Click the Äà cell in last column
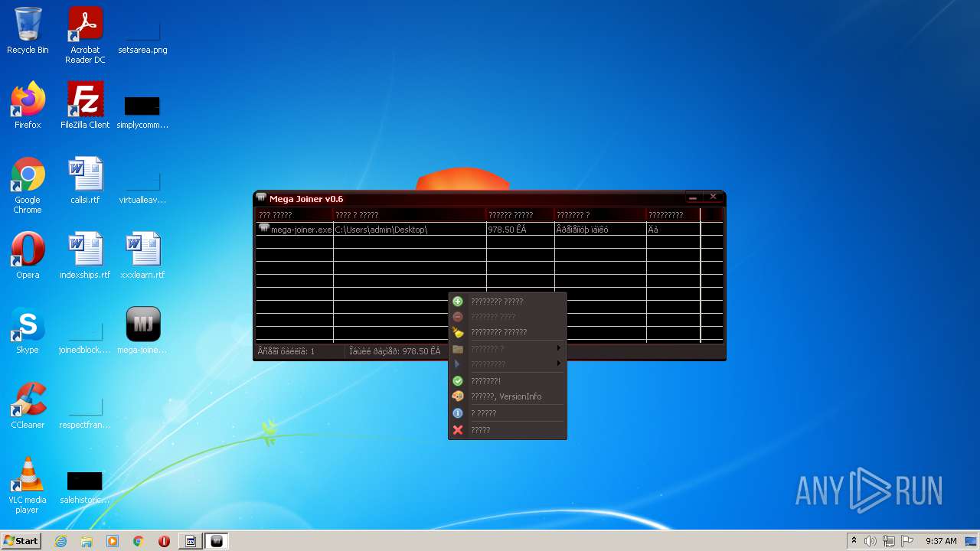Screen dimensions: 980x551 pyautogui.click(x=673, y=230)
